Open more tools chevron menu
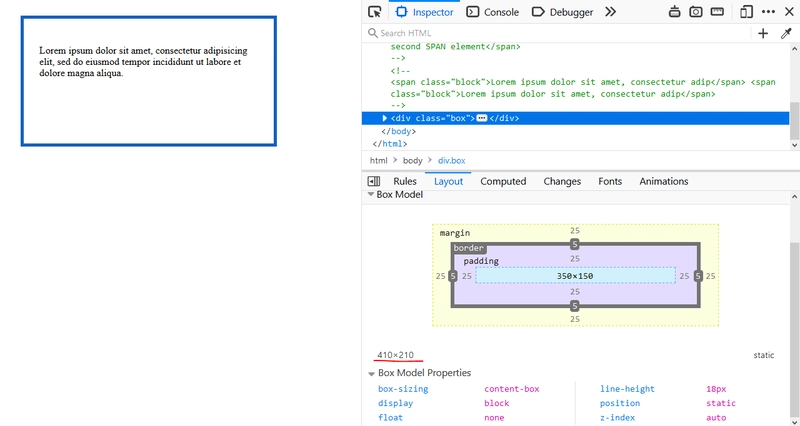The width and height of the screenshot is (800, 426). pyautogui.click(x=610, y=12)
